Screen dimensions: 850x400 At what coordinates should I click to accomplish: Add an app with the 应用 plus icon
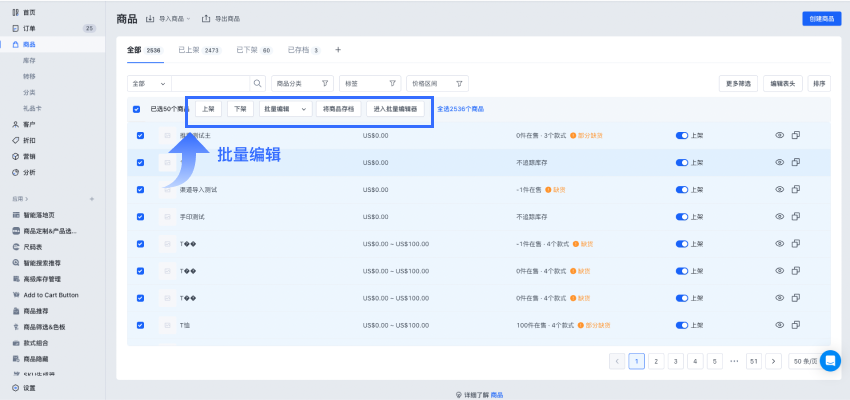tap(92, 199)
